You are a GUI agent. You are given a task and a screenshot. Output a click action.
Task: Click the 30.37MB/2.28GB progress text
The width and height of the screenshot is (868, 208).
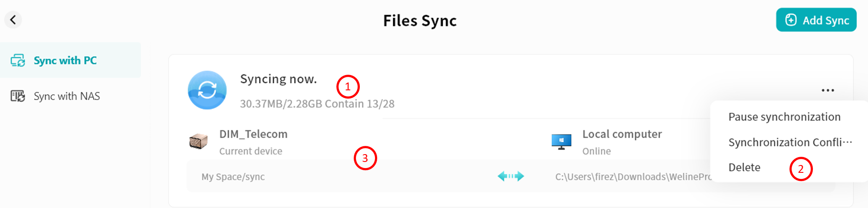pos(317,104)
